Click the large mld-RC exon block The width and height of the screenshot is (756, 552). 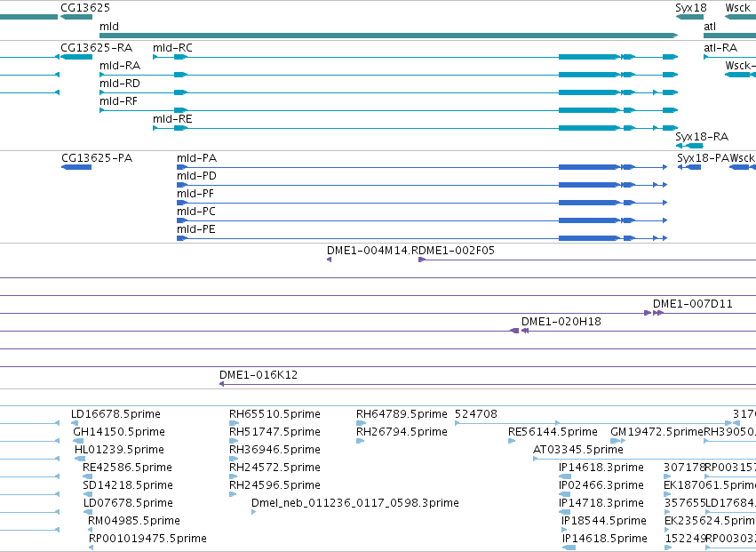(589, 57)
